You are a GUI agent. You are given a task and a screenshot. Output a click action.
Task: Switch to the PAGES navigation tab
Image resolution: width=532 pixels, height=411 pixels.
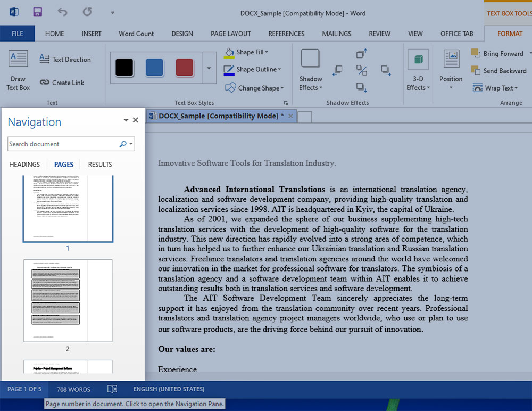[x=64, y=165]
